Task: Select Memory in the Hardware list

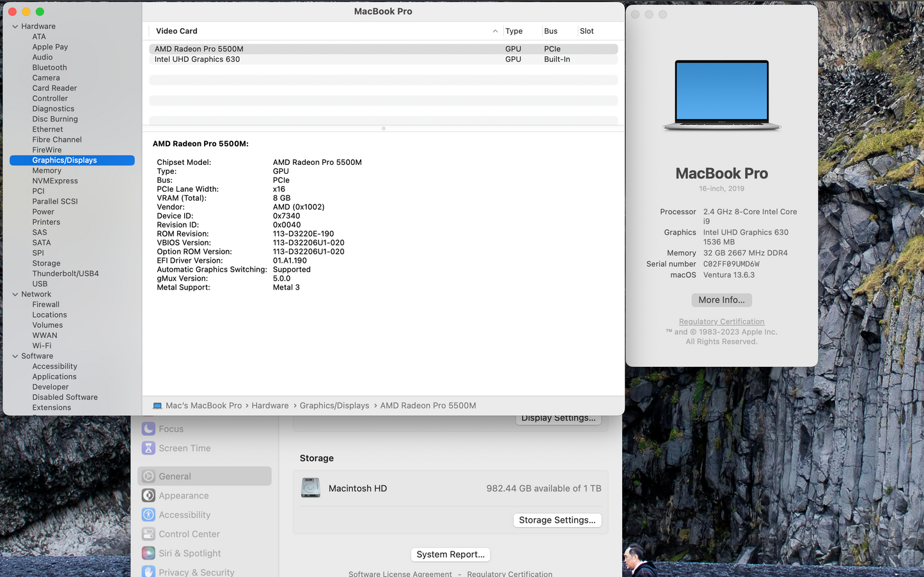Action: pyautogui.click(x=47, y=171)
